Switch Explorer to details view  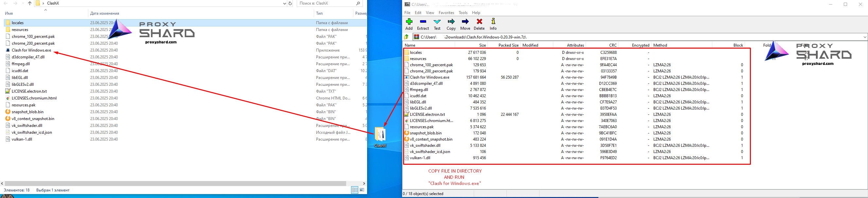point(354,190)
